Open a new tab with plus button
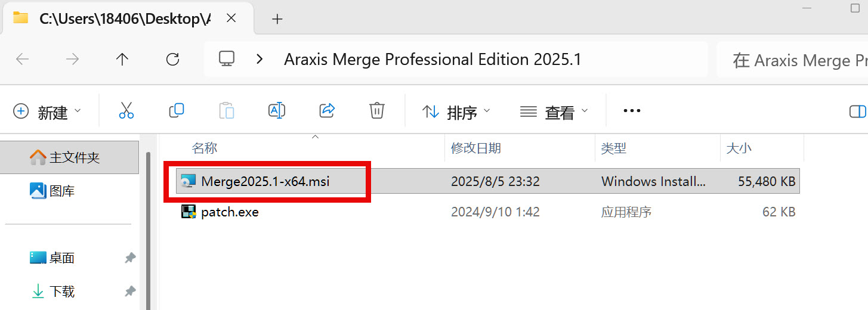Viewport: 868px width, 310px height. click(277, 19)
